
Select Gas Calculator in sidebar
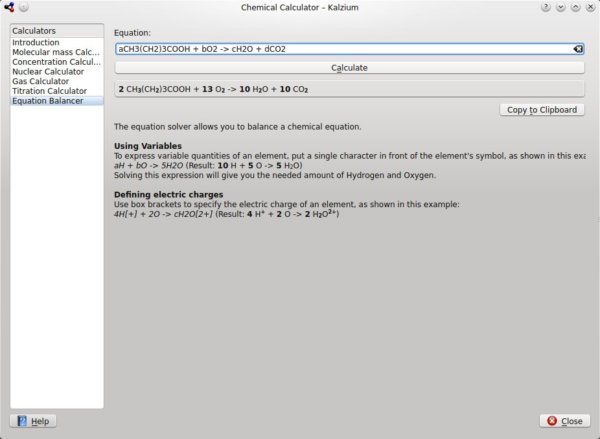coord(57,81)
